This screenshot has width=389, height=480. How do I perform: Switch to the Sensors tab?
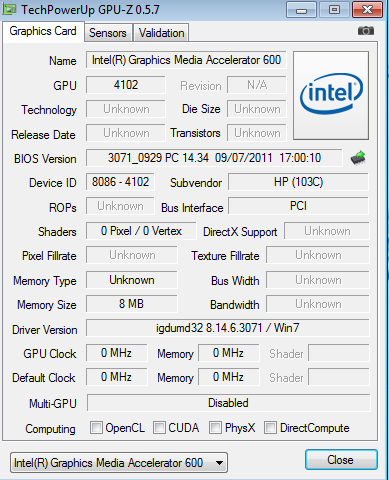[x=108, y=33]
